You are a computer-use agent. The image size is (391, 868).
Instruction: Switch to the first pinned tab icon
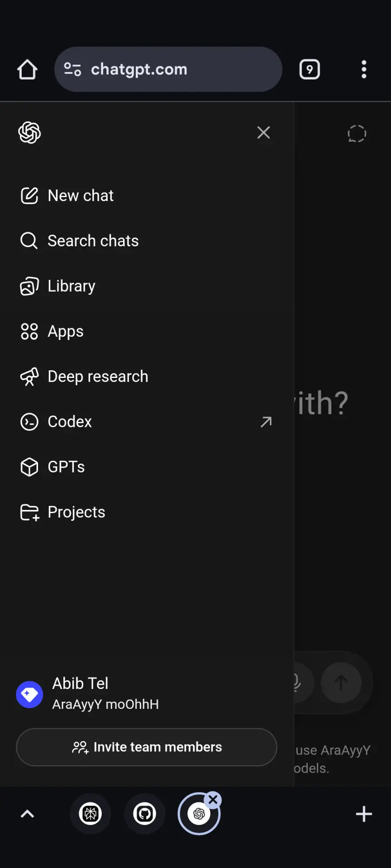tap(91, 814)
